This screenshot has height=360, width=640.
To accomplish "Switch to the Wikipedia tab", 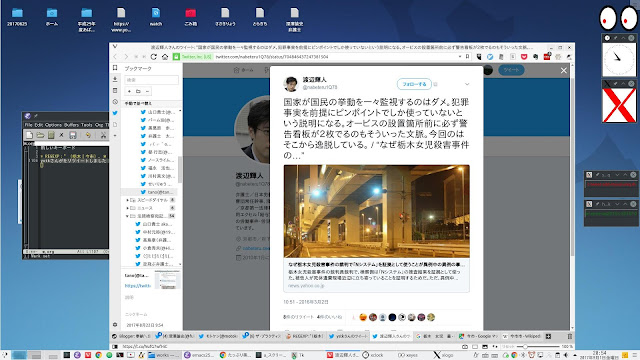I will 522,336.
